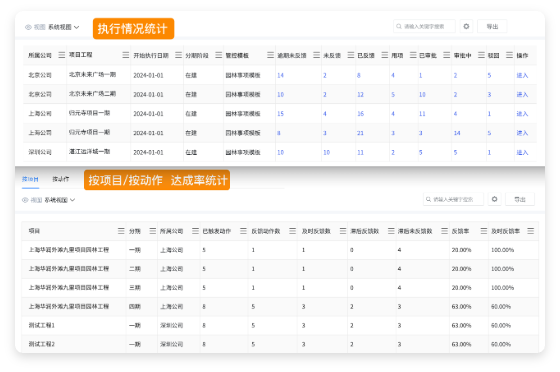Click 进入 link for 北京未来广场一期

click(522, 75)
